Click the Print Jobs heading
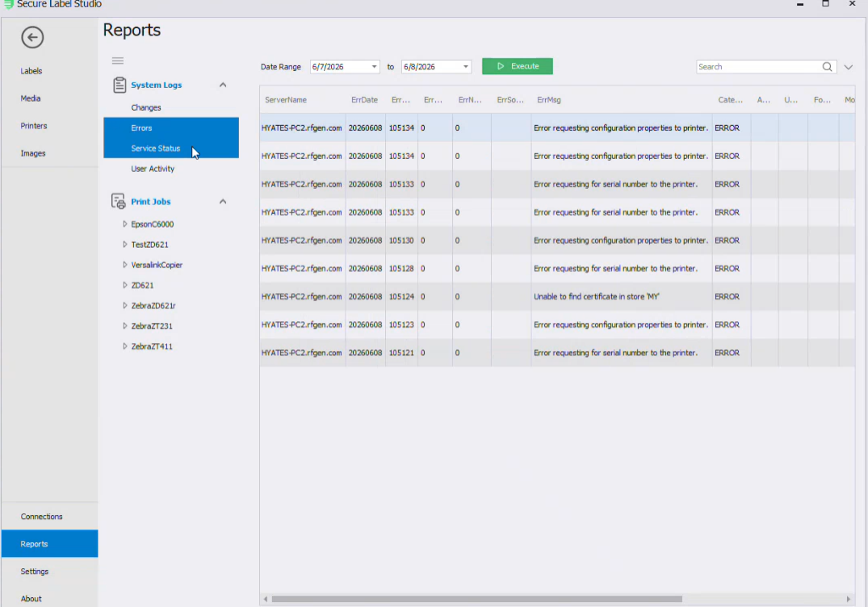This screenshot has width=868, height=607. point(150,202)
